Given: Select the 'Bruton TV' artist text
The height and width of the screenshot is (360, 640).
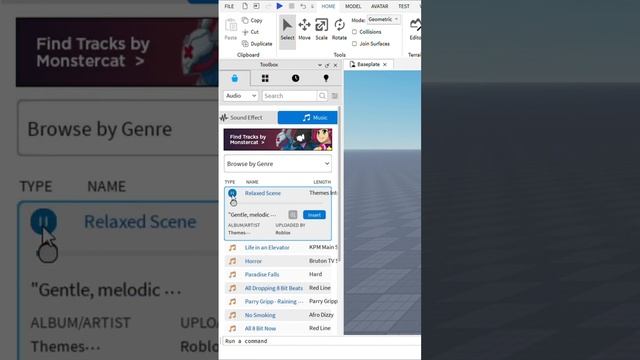Looking at the screenshot, I should (322, 261).
